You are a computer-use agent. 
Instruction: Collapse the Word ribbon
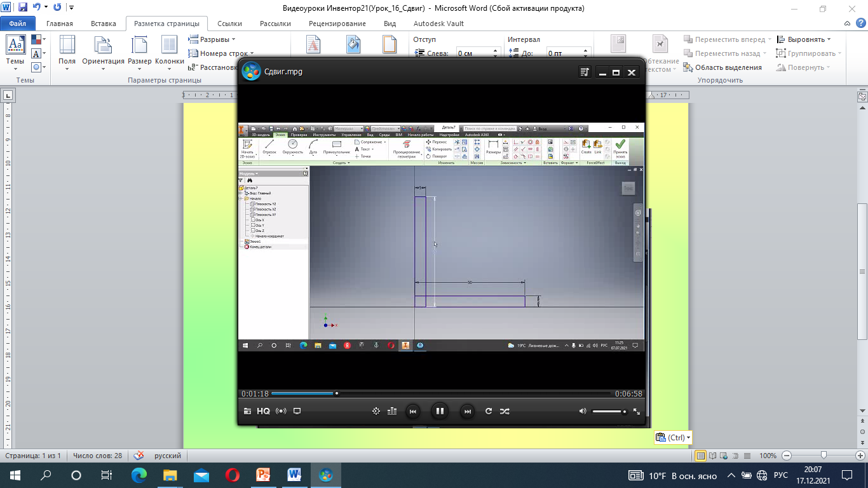point(848,24)
